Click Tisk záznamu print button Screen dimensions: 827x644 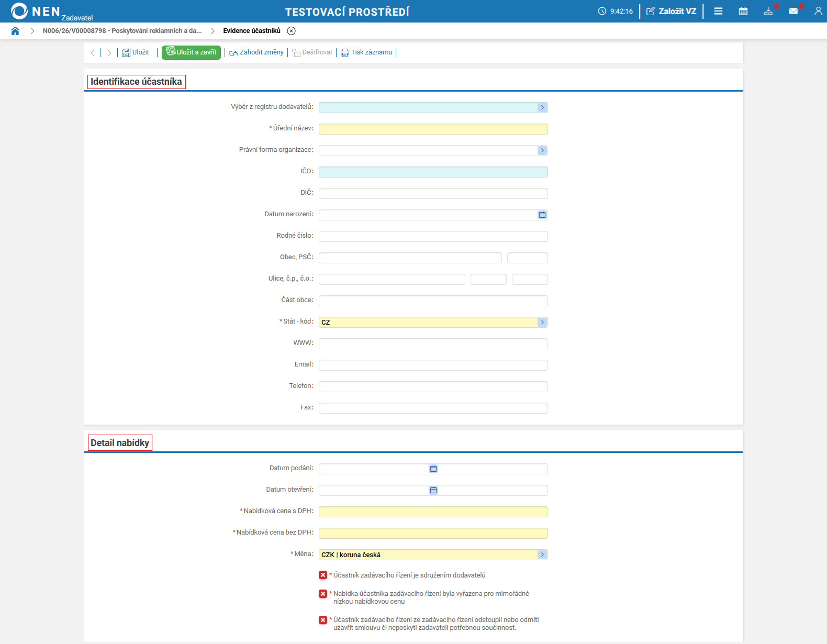[366, 52]
